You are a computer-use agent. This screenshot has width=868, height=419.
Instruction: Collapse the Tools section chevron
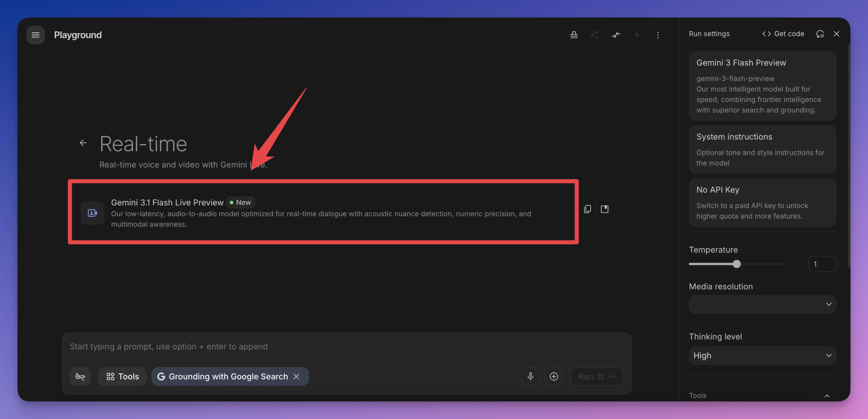[x=827, y=396]
